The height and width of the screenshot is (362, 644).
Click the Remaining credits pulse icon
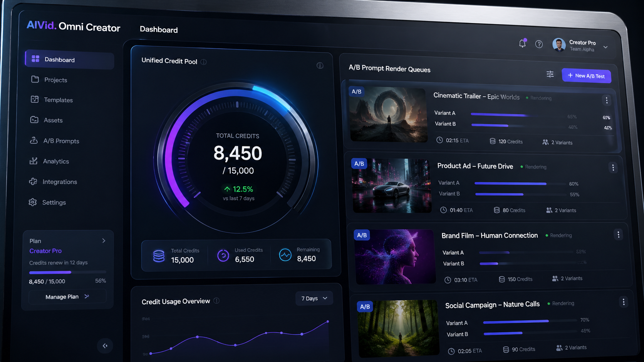pos(285,255)
